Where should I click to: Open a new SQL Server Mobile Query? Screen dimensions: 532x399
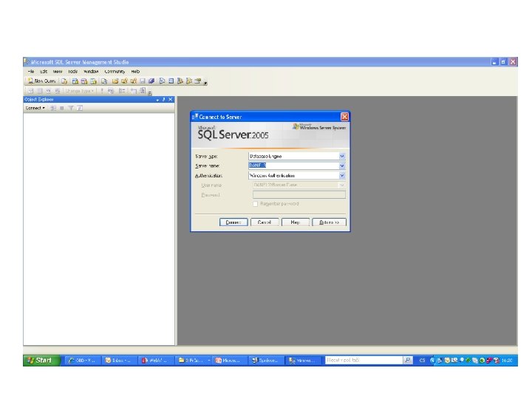(104, 81)
